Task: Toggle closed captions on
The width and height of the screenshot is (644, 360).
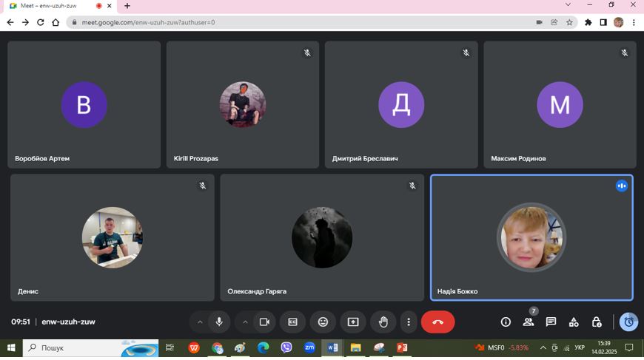Action: [x=293, y=322]
